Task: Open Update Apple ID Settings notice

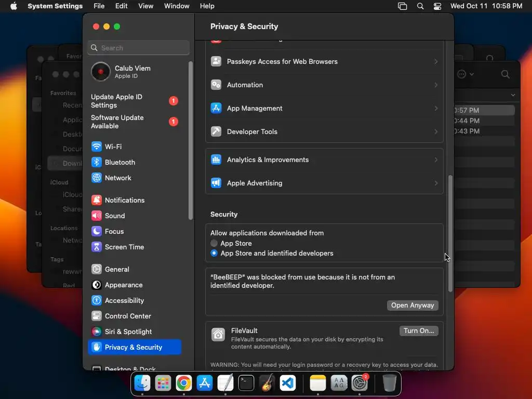Action: click(135, 101)
